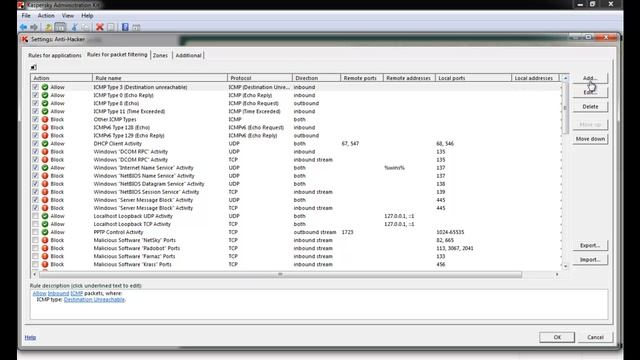Click Block icon on Malicious Software NetSky row
Screen dimensions: 640x360
[x=45, y=240]
